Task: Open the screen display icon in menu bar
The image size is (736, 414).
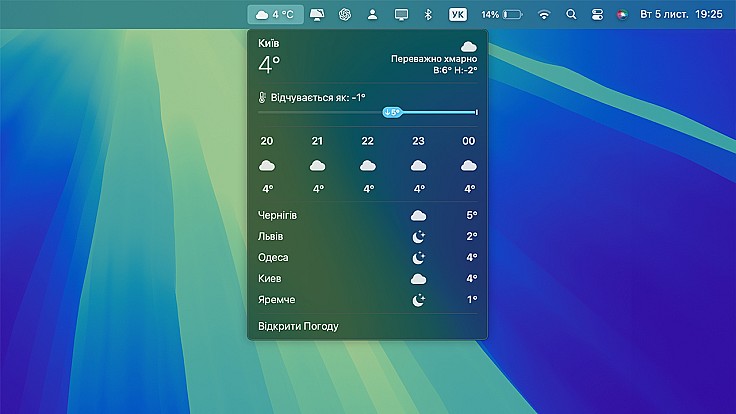Action: click(x=401, y=15)
